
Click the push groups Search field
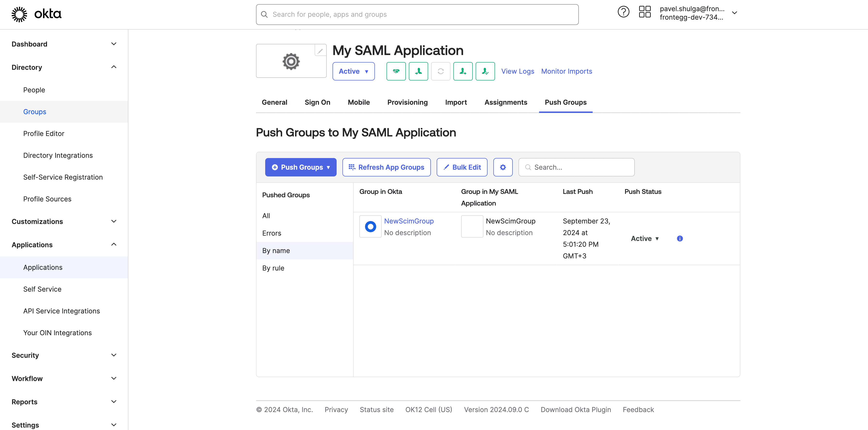[x=576, y=167]
